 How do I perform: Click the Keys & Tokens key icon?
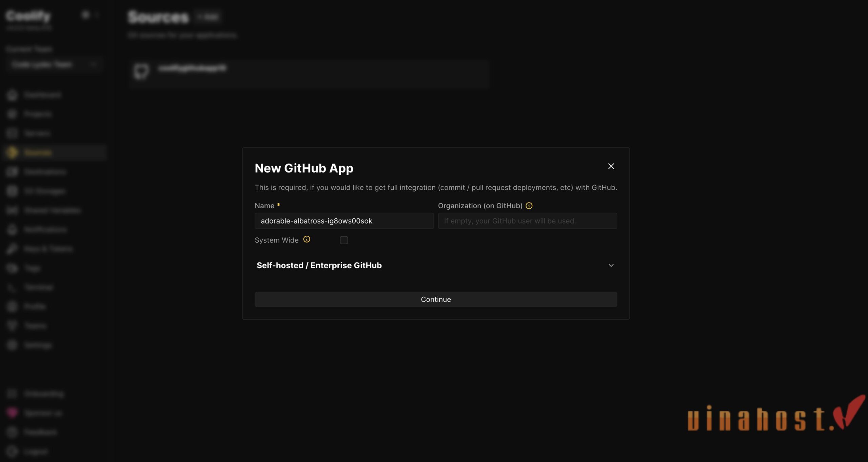12,249
